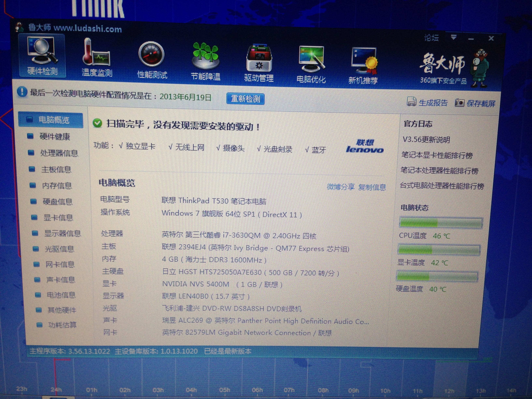Open the 驱动管理 driver management icon
This screenshot has width=532, height=399.
(x=259, y=63)
